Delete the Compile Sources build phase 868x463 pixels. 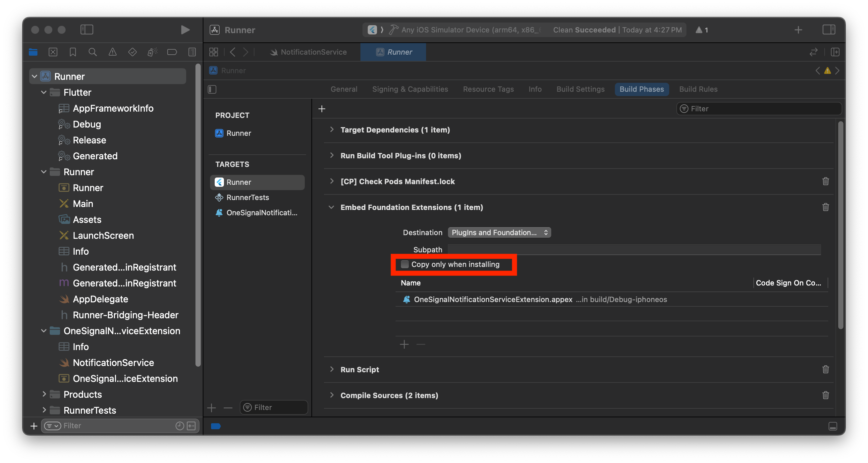826,395
